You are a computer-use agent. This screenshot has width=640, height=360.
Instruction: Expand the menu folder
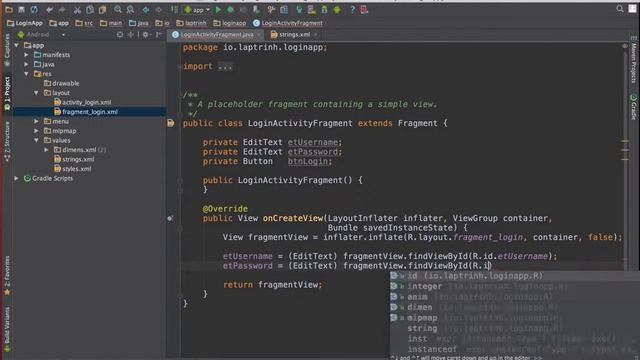tap(36, 121)
